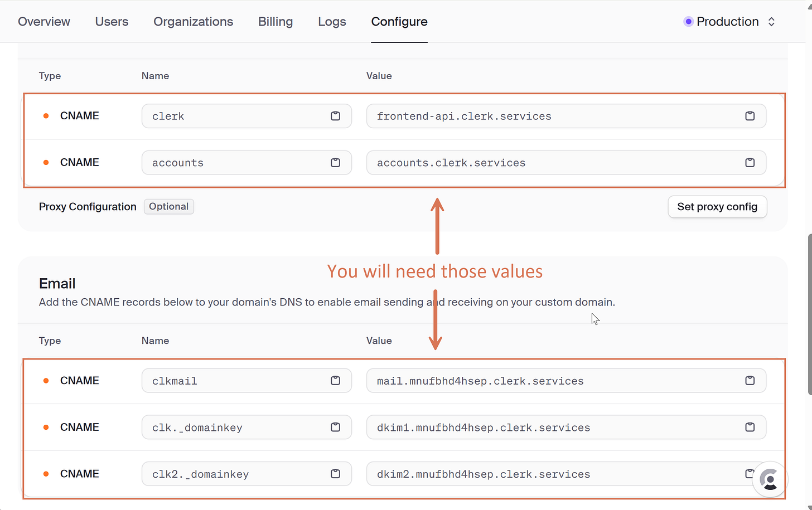Viewport: 812px width, 510px height.
Task: Select the Configure tab
Action: (x=399, y=22)
